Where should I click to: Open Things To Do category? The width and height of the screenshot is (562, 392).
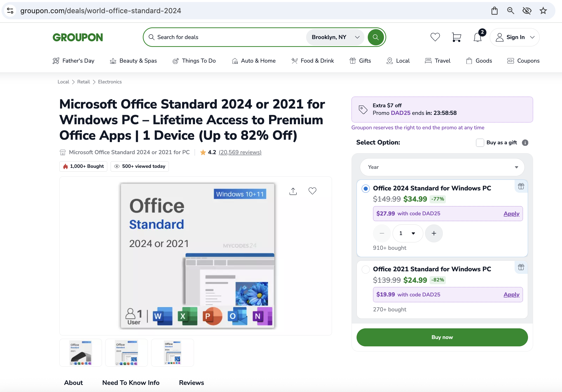(x=194, y=61)
